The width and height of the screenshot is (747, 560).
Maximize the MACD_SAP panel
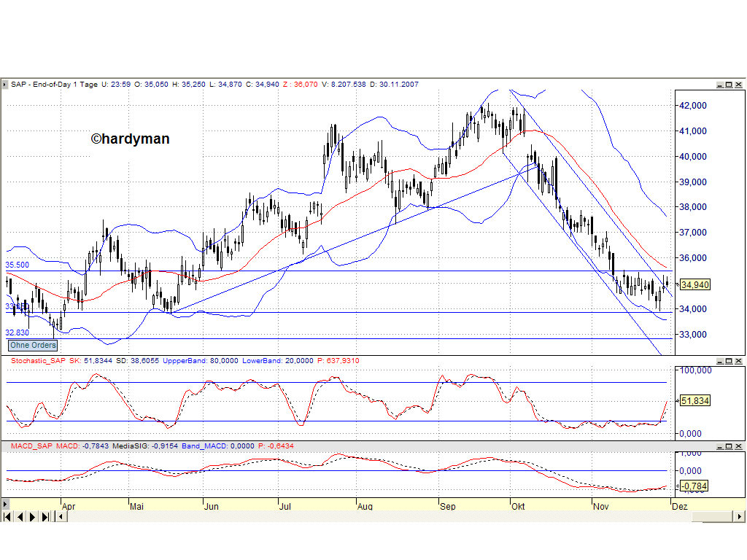pos(729,446)
